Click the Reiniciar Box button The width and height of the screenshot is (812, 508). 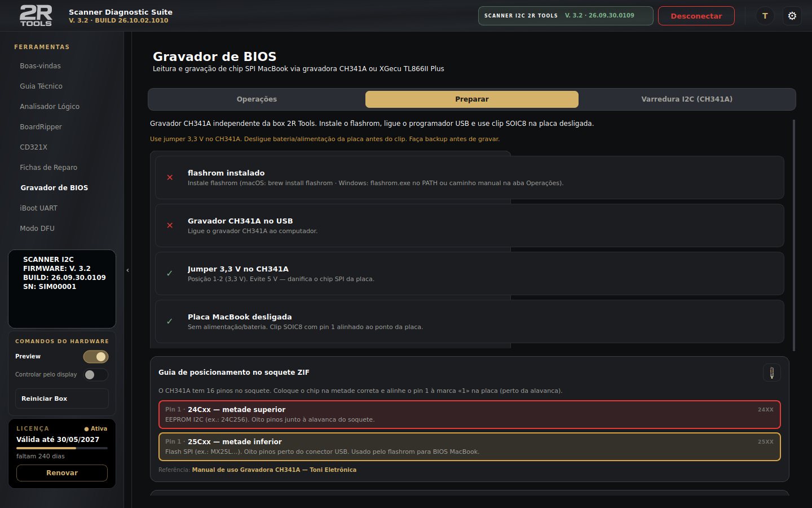(x=62, y=398)
